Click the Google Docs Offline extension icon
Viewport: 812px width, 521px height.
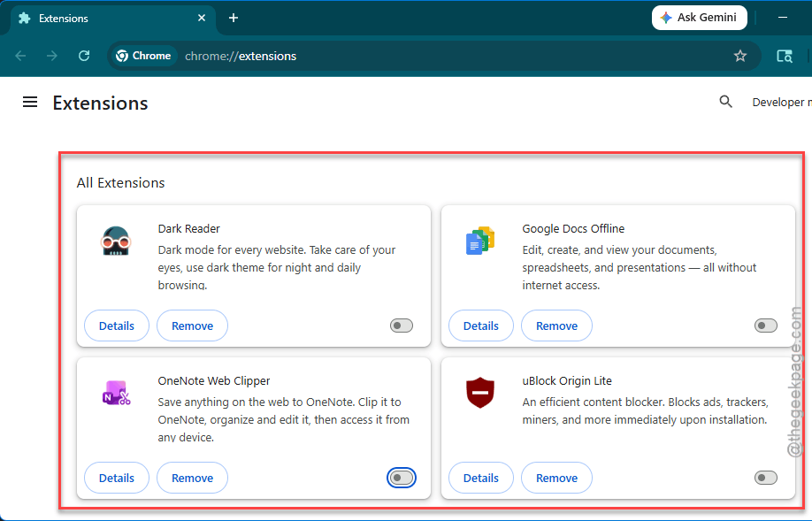click(480, 241)
